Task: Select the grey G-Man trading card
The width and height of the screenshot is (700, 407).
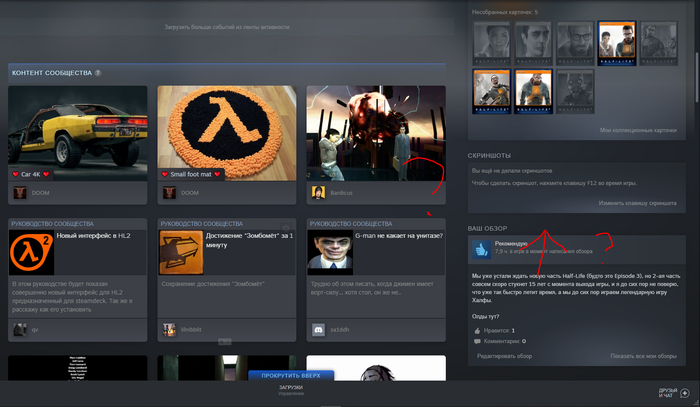Action: 533,43
